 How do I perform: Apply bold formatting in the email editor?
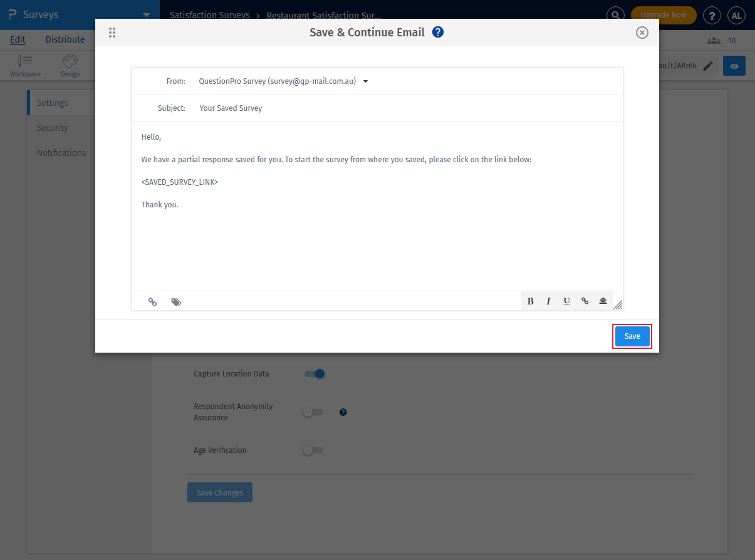pyautogui.click(x=530, y=301)
